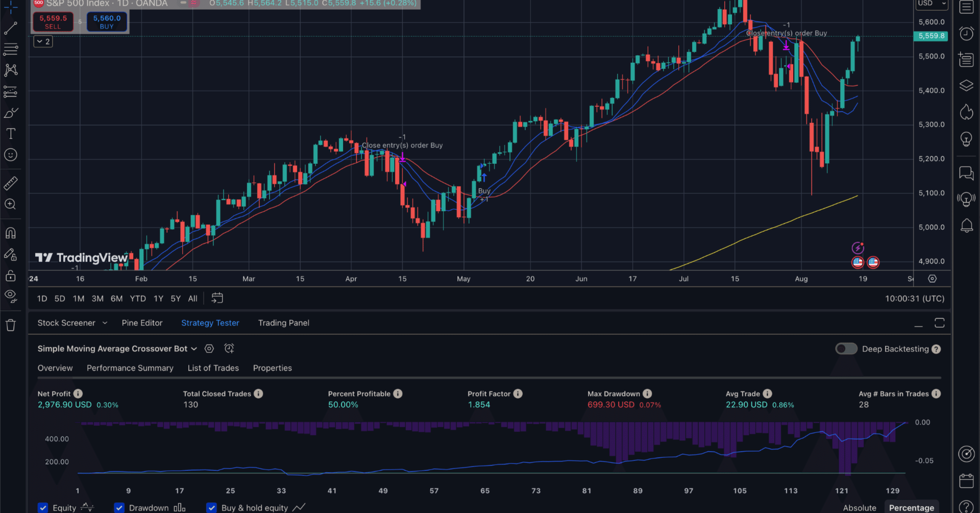Open the economic calendar panel
This screenshot has width=980, height=513.
966,481
